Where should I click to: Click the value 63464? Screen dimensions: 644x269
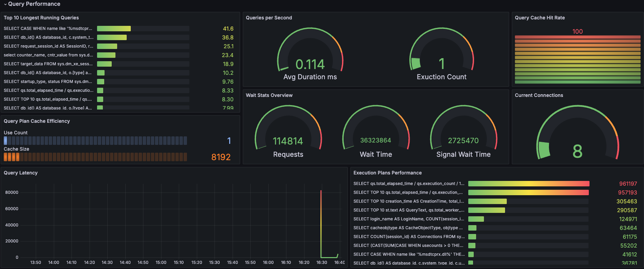(628, 228)
